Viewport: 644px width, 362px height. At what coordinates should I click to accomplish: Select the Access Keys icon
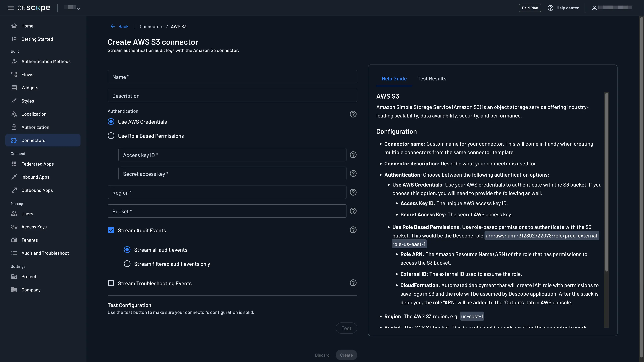point(14,227)
